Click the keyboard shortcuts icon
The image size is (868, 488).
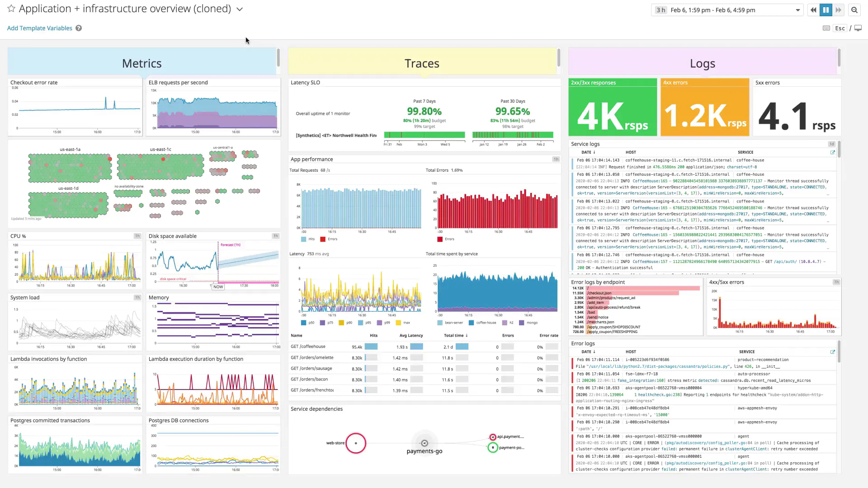pos(826,28)
